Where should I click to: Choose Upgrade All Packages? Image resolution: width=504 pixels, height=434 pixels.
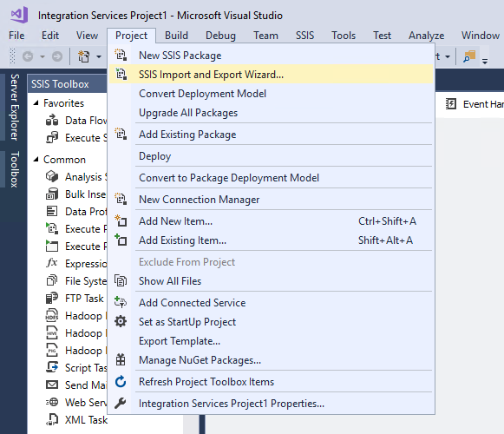(272, 113)
